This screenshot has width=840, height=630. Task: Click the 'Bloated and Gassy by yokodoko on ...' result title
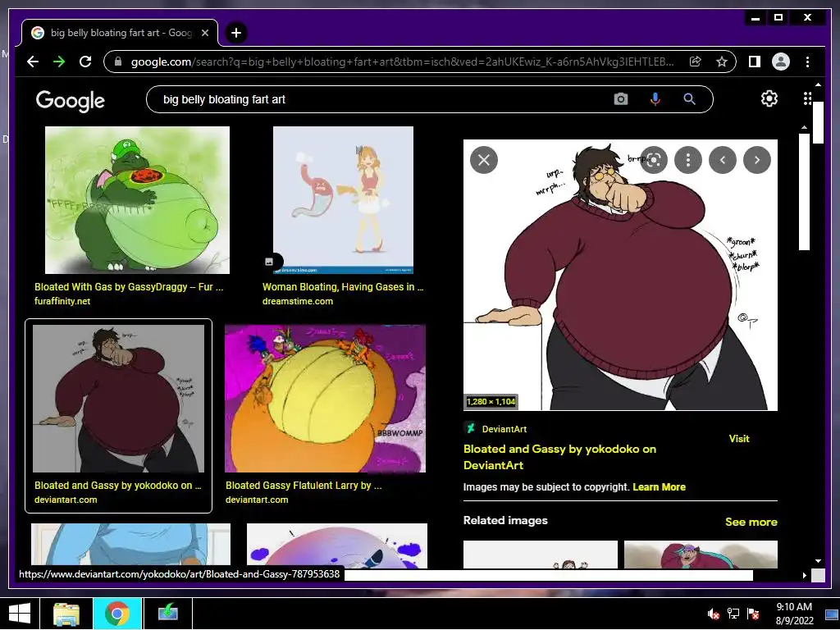tap(118, 486)
